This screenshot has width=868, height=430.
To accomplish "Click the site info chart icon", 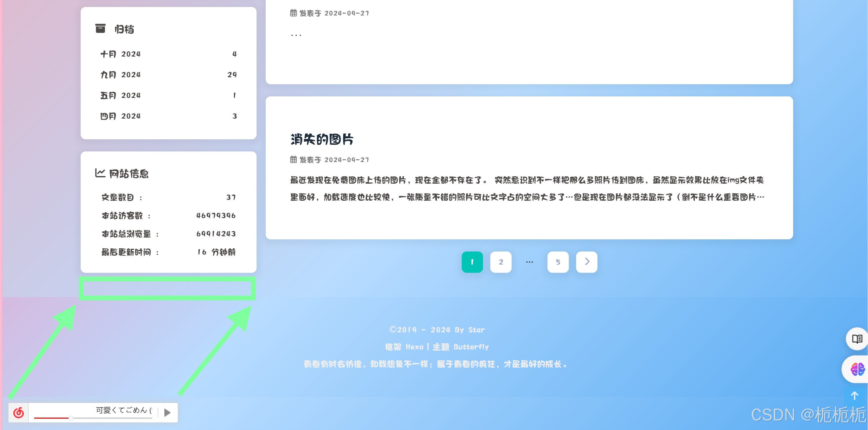I will pyautogui.click(x=100, y=173).
